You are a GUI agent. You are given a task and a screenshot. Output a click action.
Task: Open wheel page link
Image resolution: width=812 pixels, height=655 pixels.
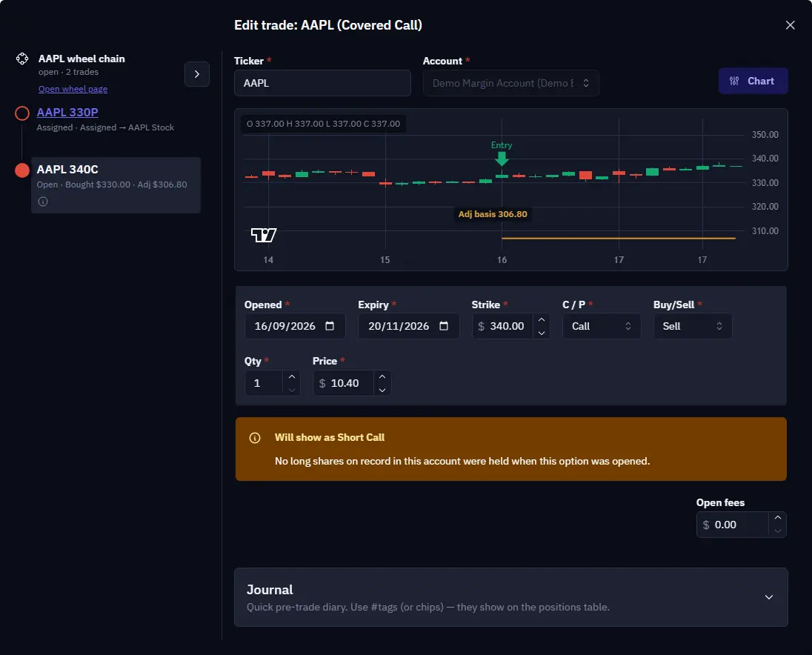pos(73,89)
